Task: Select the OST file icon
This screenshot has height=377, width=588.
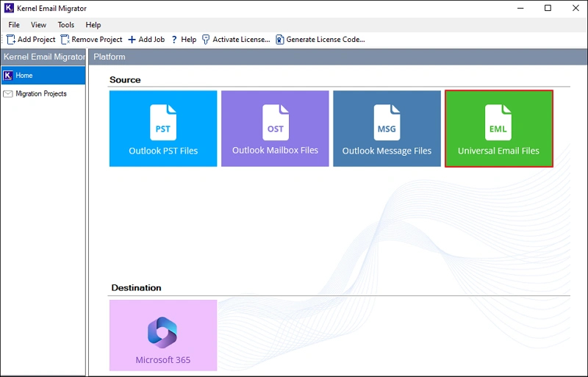Action: (x=275, y=122)
